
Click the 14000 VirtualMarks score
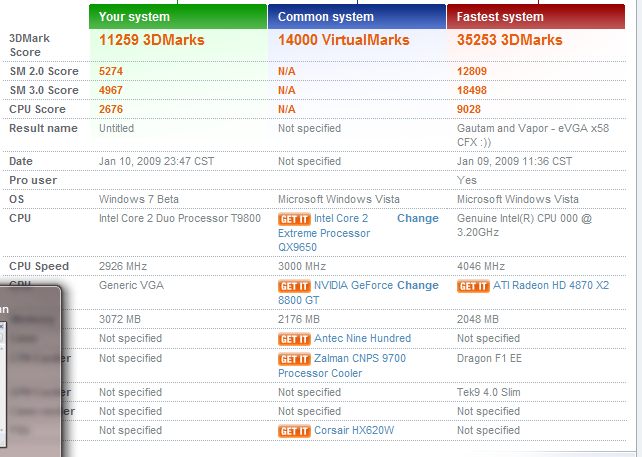point(344,40)
